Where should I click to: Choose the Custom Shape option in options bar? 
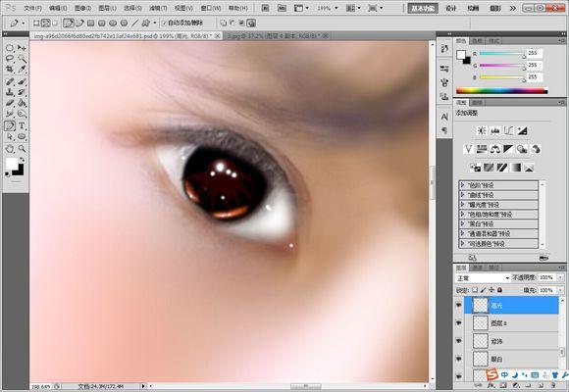[x=146, y=24]
